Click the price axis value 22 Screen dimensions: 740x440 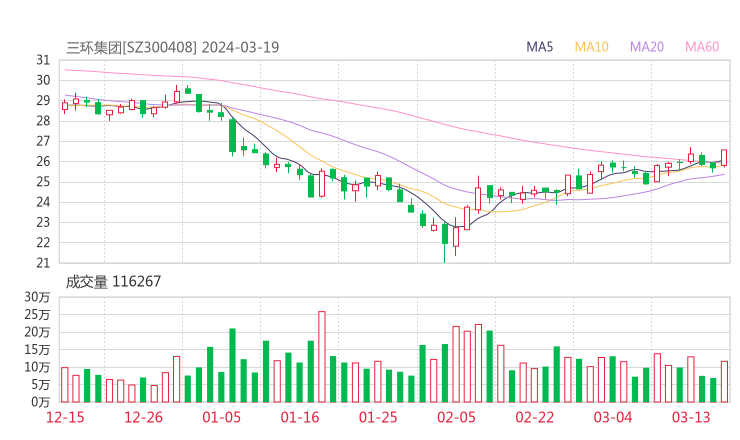(x=43, y=243)
